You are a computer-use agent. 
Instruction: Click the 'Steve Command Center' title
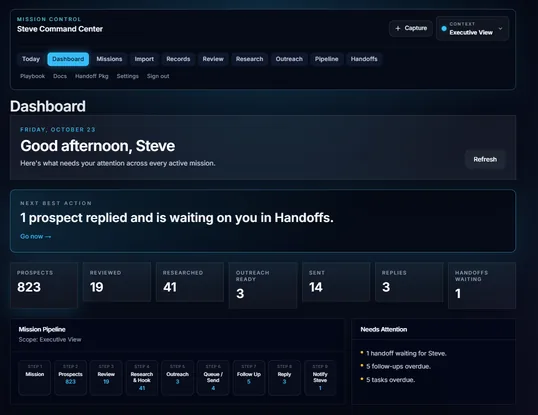pyautogui.click(x=60, y=29)
